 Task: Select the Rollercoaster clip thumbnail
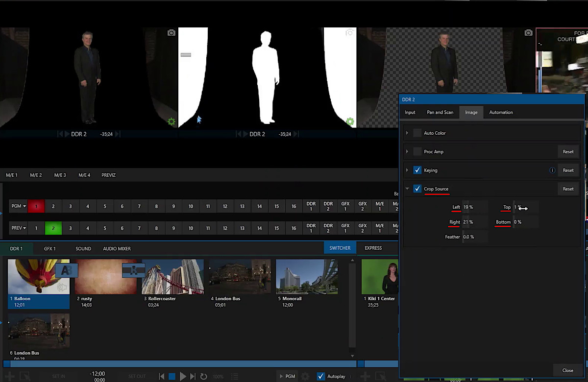click(x=172, y=277)
